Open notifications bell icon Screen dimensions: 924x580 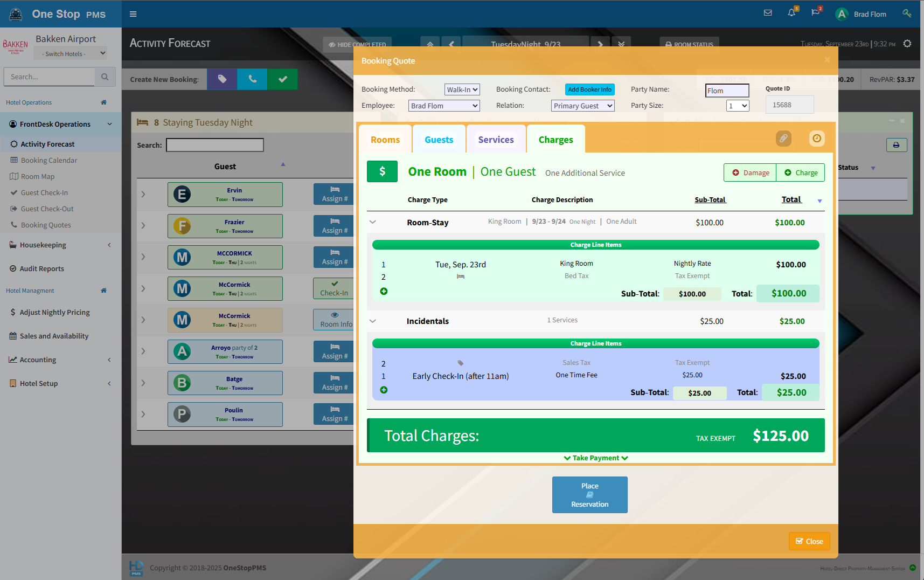click(x=791, y=13)
